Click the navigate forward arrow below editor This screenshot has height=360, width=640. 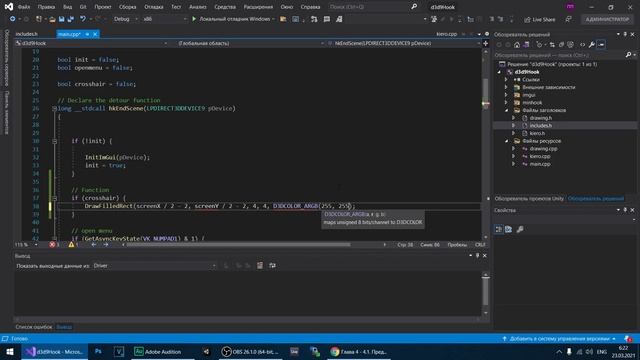pyautogui.click(x=106, y=244)
